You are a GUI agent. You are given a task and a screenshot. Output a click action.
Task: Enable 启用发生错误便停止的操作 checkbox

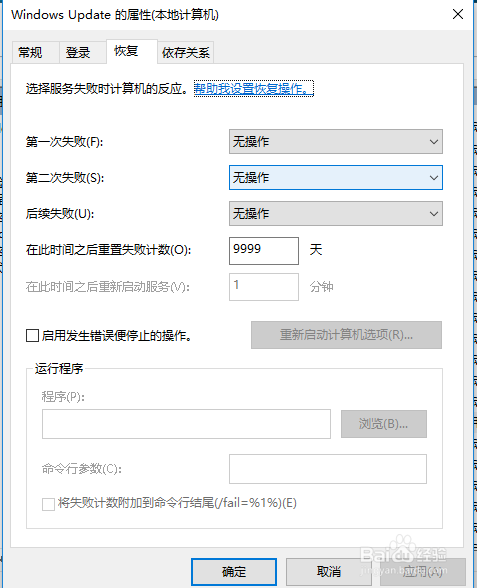tap(32, 335)
